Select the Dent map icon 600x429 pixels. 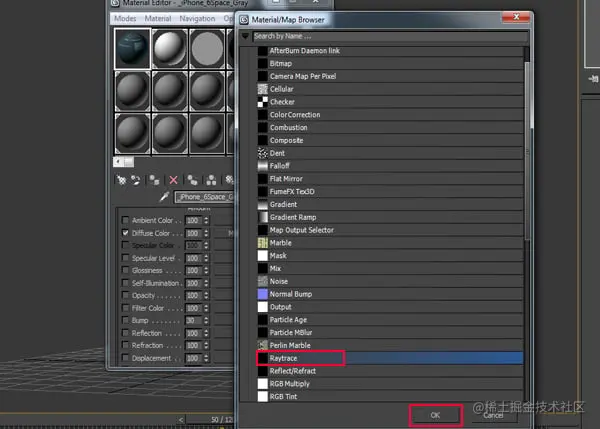[262, 153]
